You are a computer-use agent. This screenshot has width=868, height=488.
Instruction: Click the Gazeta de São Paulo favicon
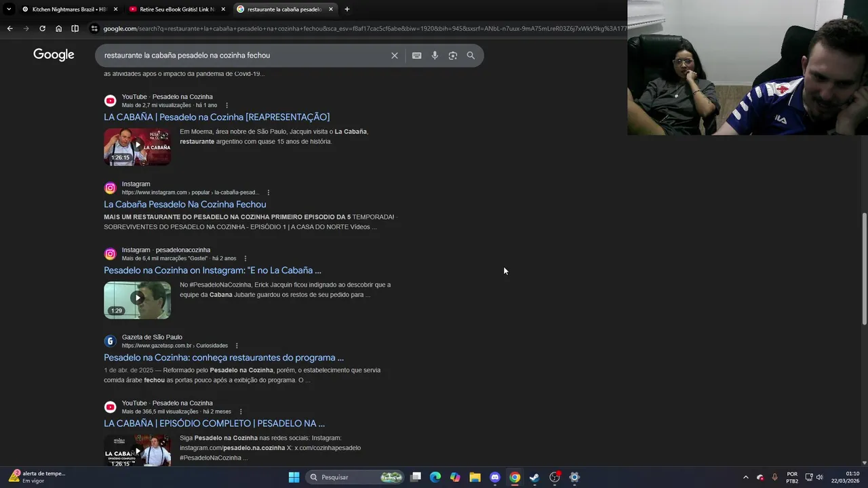(110, 342)
